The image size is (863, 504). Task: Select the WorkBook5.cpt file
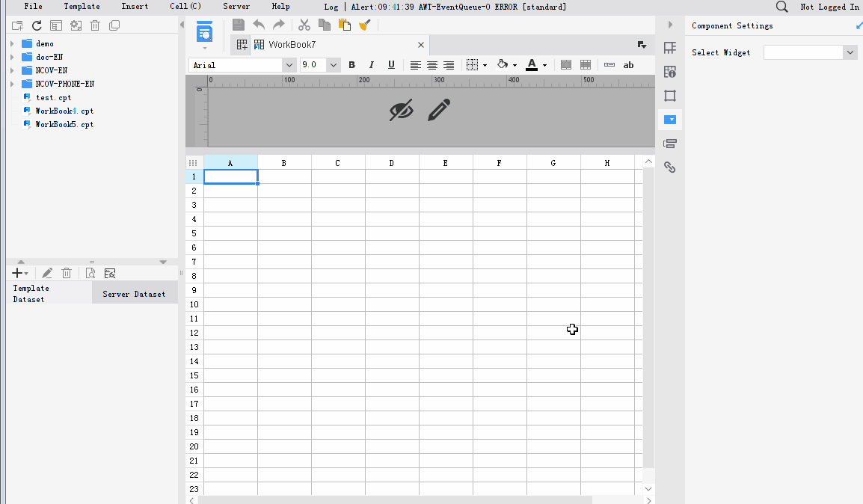[64, 124]
